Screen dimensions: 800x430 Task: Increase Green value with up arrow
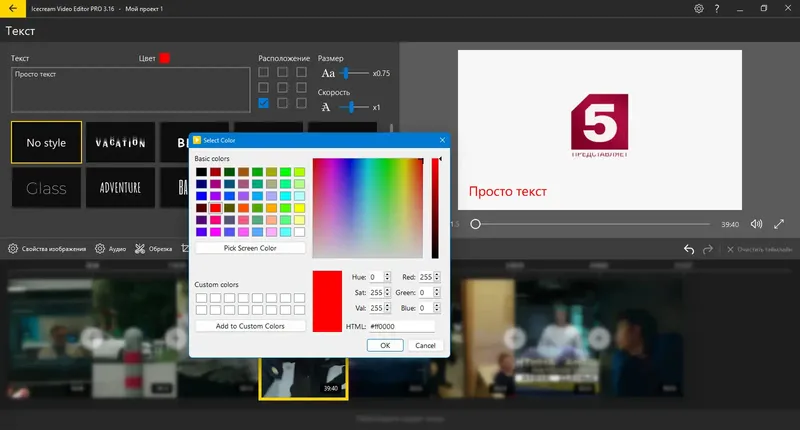[x=437, y=290]
